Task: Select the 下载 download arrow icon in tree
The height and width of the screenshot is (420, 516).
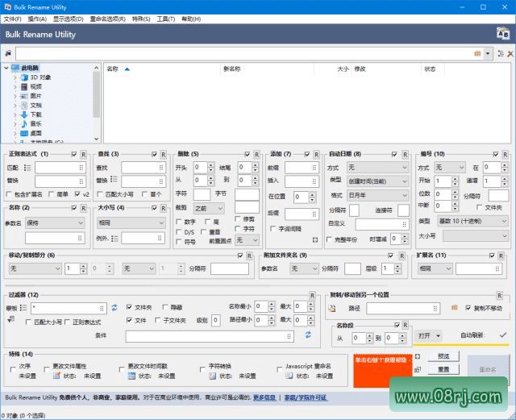Action: pyautogui.click(x=24, y=114)
